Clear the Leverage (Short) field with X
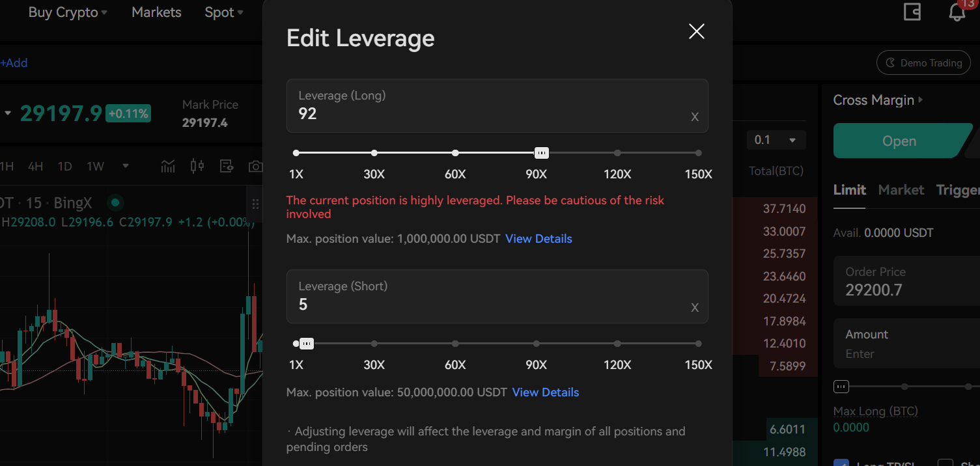Viewport: 980px width, 466px height. [x=695, y=308]
